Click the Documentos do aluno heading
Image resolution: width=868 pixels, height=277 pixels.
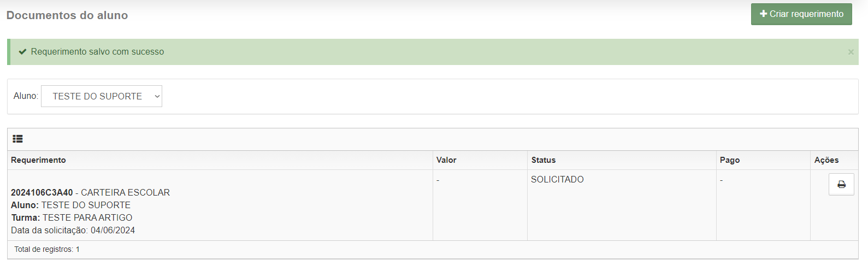point(67,15)
